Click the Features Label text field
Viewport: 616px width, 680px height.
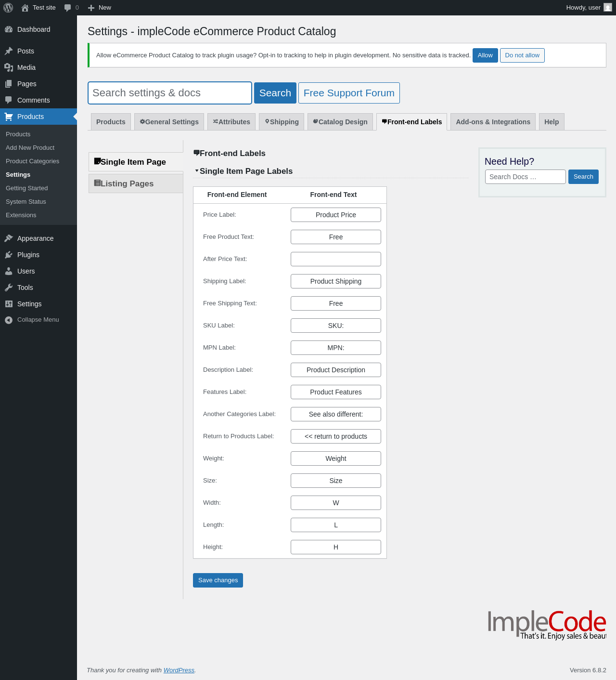(x=336, y=392)
